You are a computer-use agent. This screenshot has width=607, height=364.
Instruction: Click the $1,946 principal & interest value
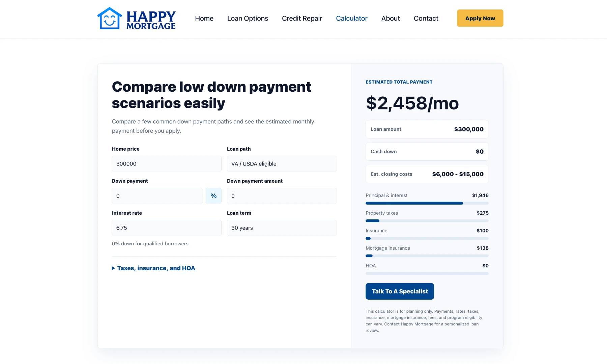(x=480, y=195)
